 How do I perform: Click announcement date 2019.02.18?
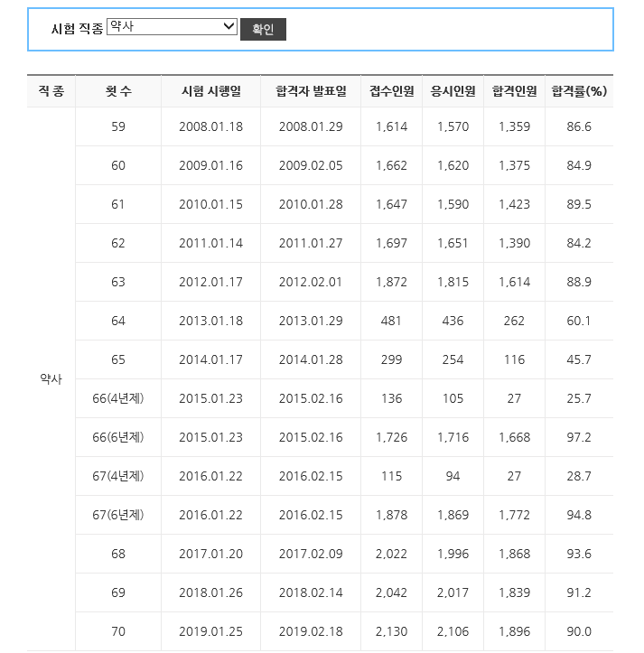[x=312, y=631]
